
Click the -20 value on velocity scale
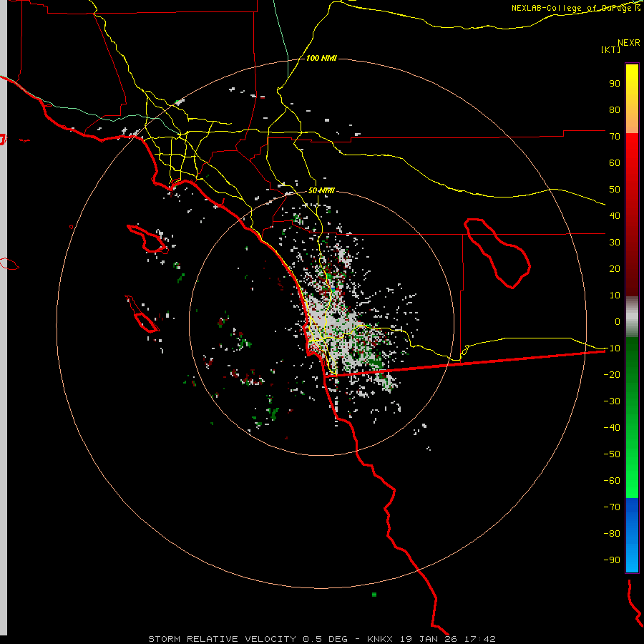point(612,374)
